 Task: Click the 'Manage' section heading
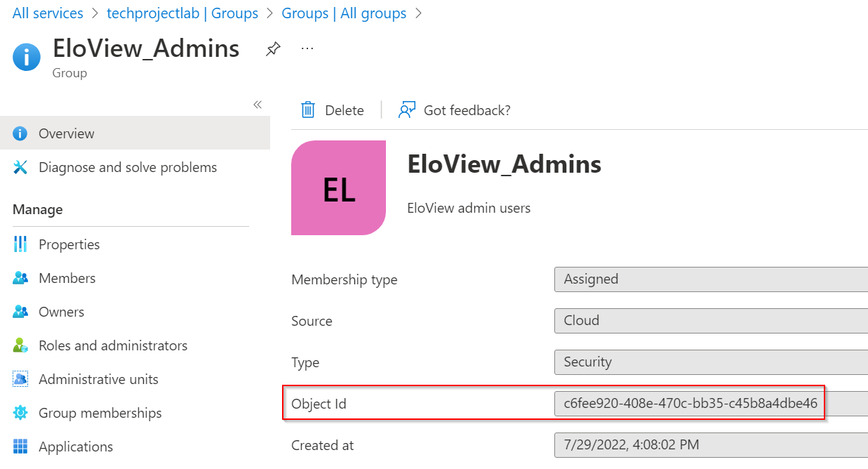point(38,209)
